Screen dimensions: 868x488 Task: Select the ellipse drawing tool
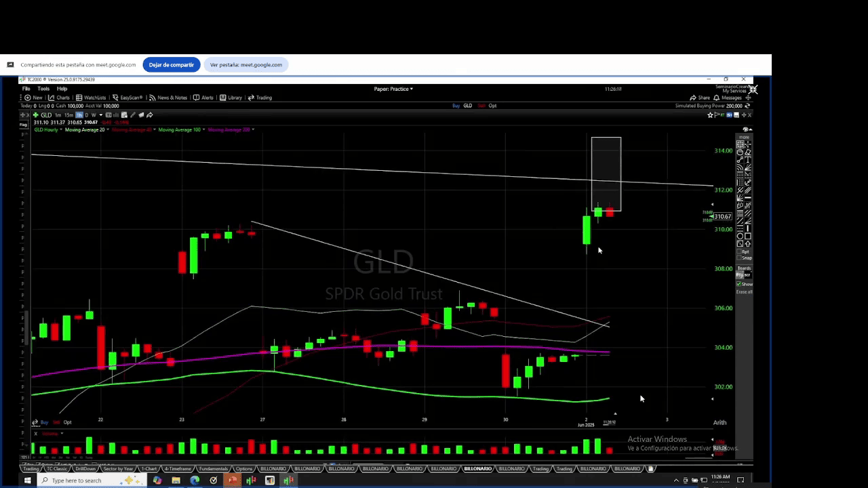point(740,236)
